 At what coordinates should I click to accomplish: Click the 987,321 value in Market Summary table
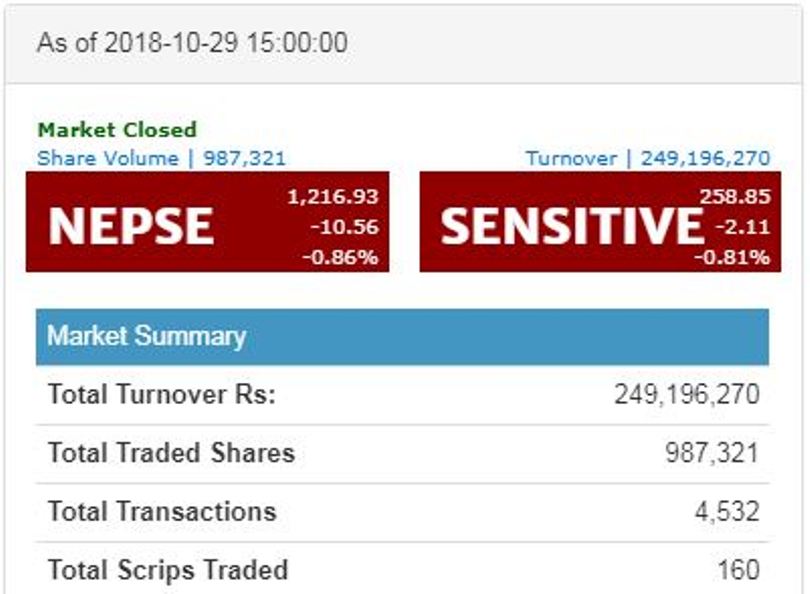pyautogui.click(x=712, y=453)
